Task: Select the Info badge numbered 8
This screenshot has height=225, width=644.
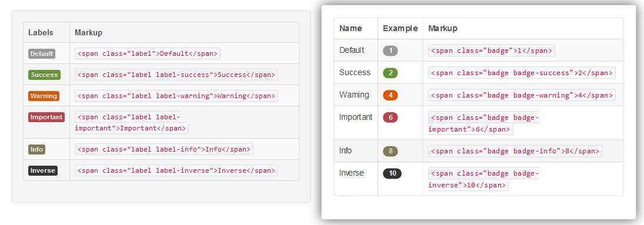Action: pyautogui.click(x=390, y=150)
